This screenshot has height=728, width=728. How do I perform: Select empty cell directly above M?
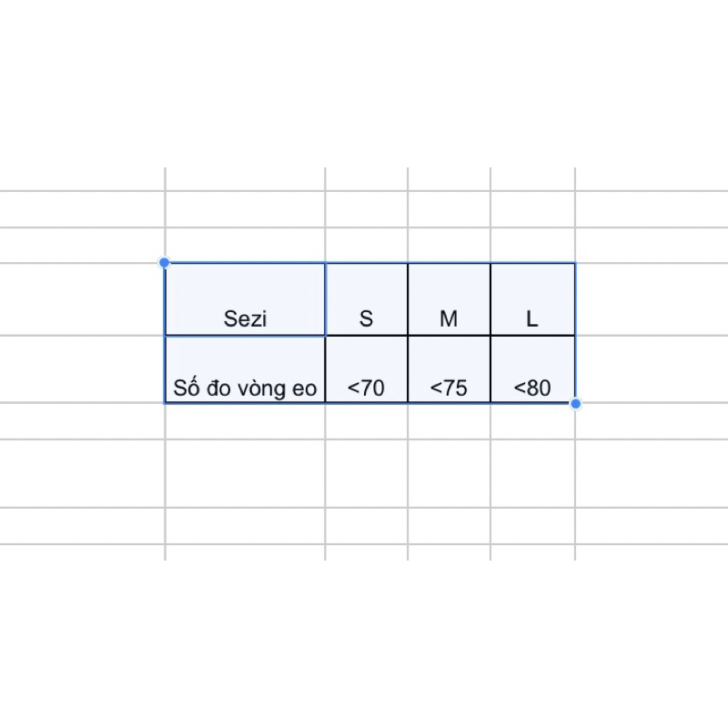(x=449, y=245)
